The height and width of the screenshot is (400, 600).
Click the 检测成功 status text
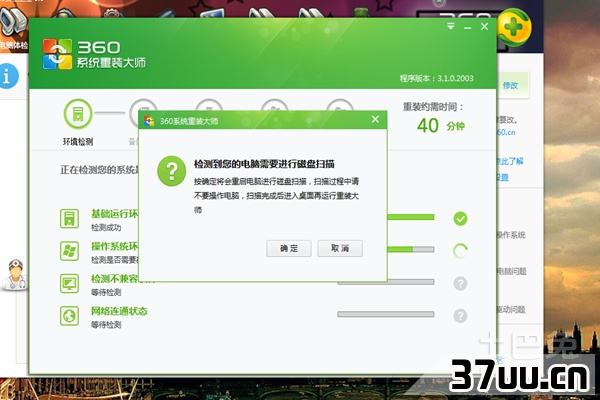(106, 228)
